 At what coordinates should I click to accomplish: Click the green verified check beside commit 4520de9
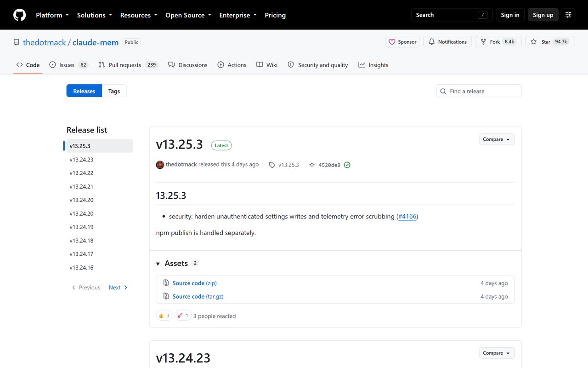click(x=347, y=165)
